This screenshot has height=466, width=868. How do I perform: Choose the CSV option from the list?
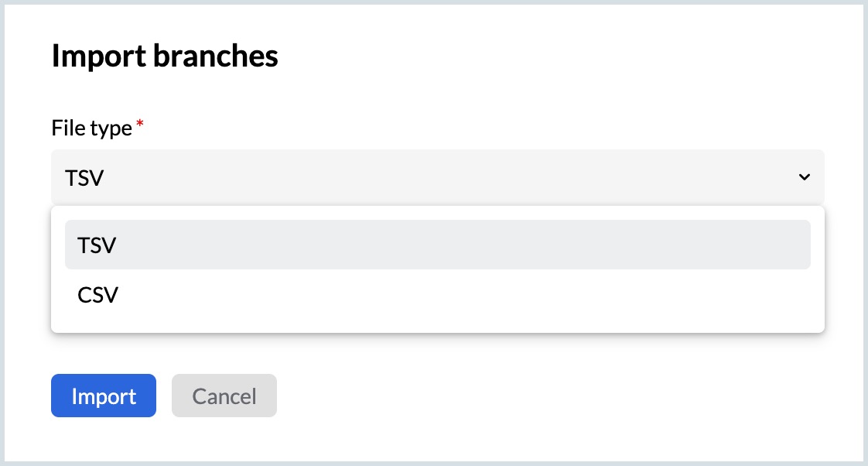[x=98, y=295]
